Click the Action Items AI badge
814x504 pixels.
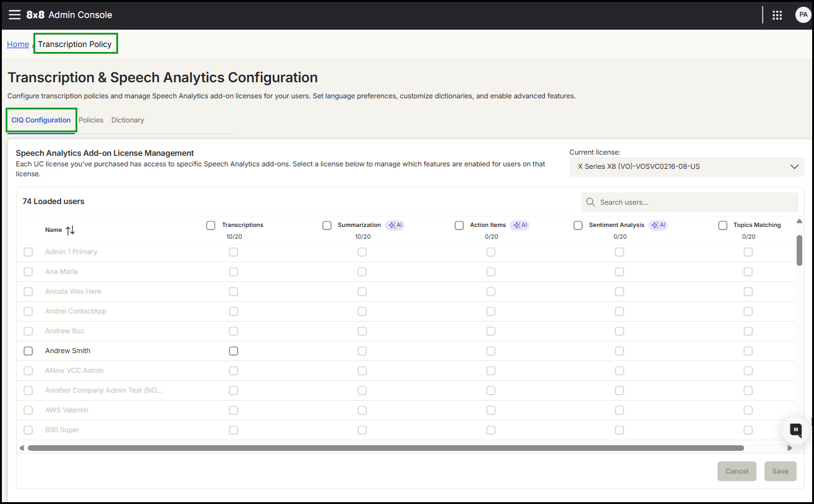tap(520, 225)
